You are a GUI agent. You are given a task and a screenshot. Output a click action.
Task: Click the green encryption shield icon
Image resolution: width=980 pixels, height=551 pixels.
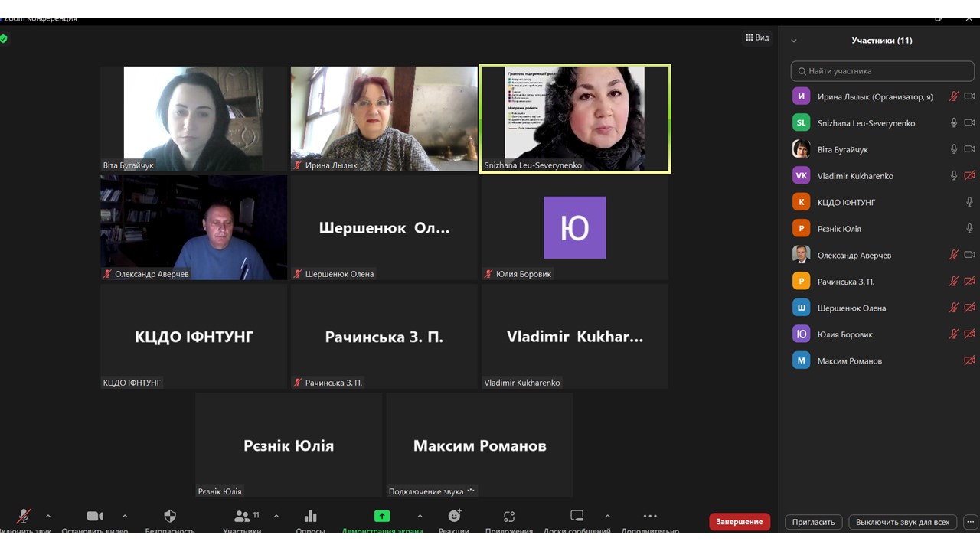click(4, 38)
